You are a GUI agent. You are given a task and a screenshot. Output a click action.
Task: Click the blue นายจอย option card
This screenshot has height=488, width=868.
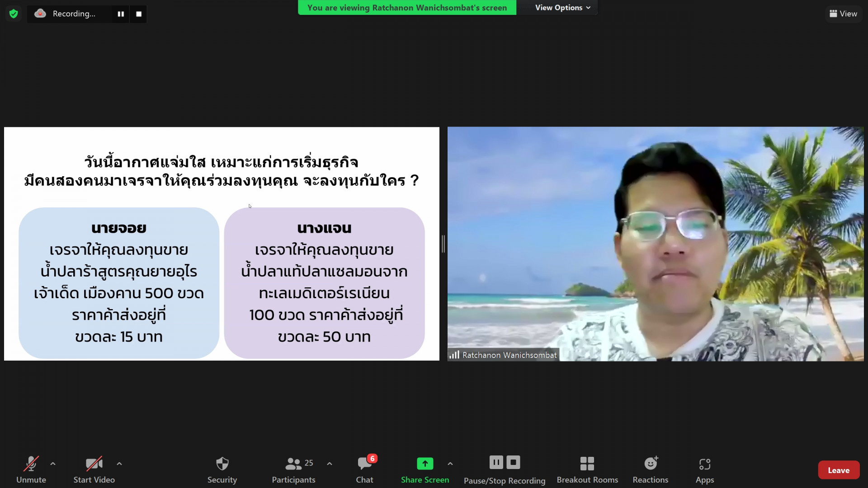click(119, 283)
